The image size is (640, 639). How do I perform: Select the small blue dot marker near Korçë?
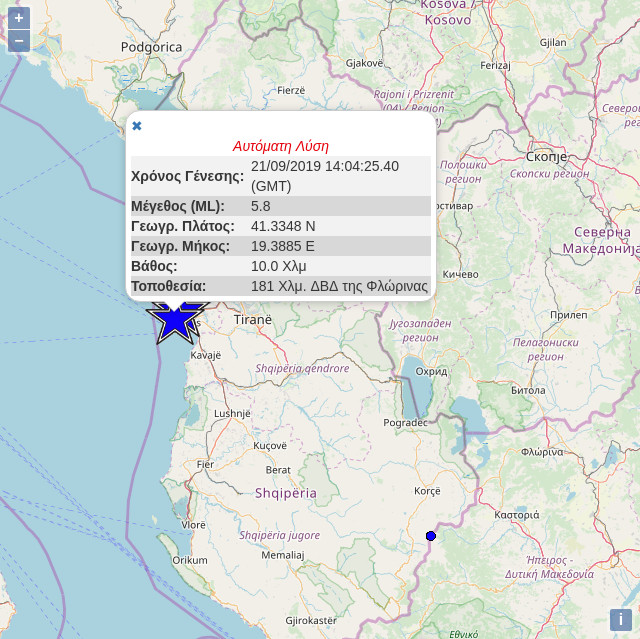pos(431,536)
